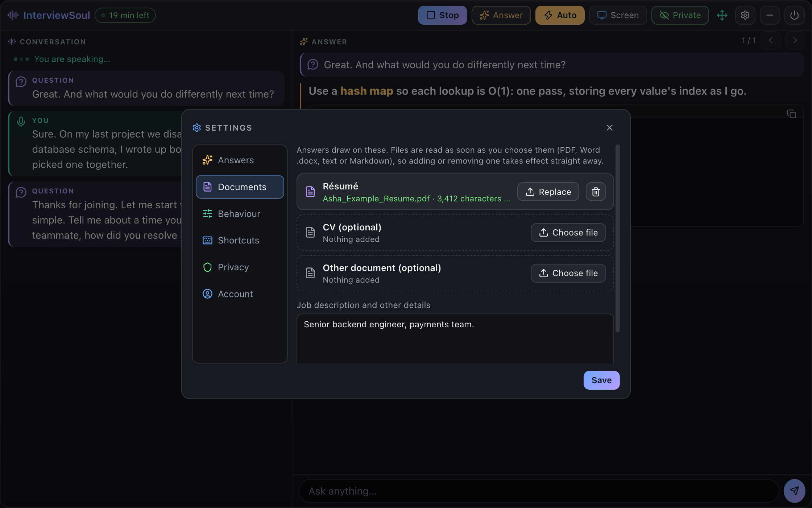Go to previous answer chevron
Image resolution: width=812 pixels, height=508 pixels.
(771, 40)
